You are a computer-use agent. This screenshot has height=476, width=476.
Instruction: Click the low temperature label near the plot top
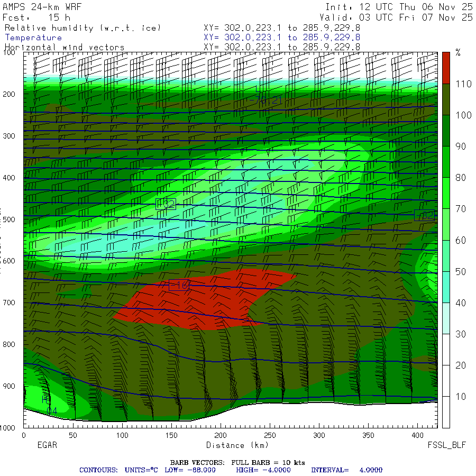[266, 100]
